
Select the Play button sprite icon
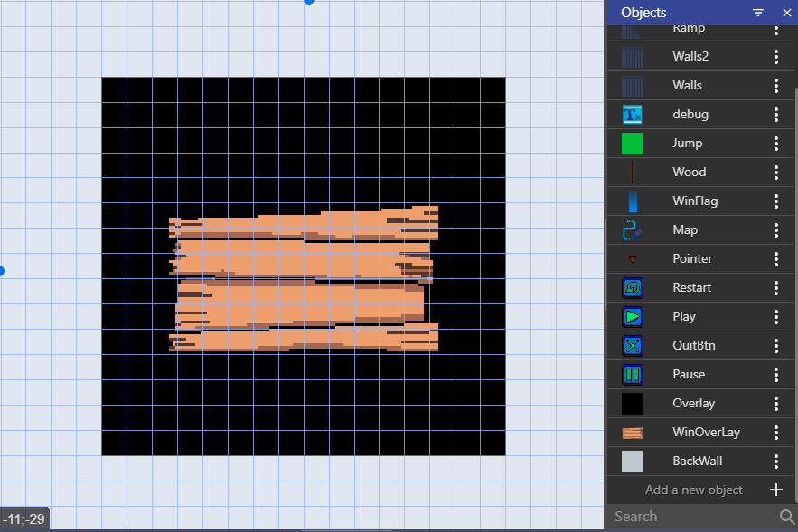[x=633, y=317]
